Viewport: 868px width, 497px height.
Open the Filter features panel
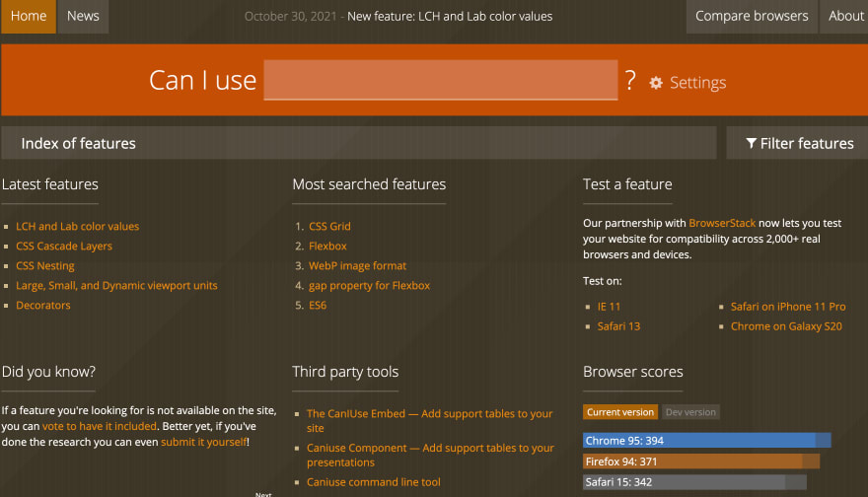coord(799,143)
